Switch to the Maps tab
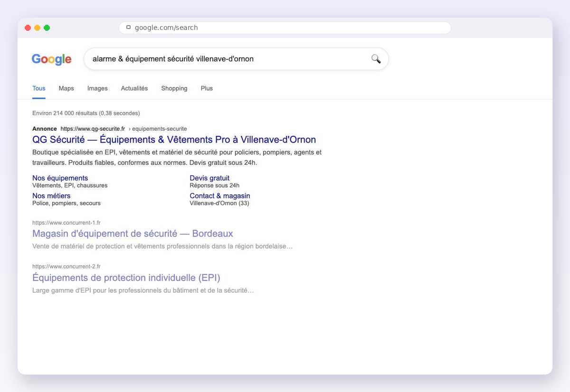The width and height of the screenshot is (570, 392). [66, 88]
